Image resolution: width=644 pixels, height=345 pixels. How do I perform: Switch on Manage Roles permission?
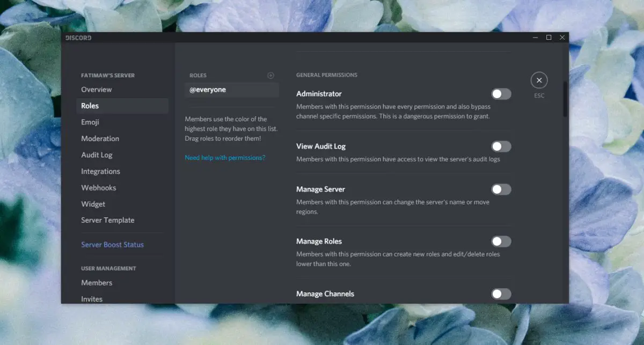tap(501, 241)
